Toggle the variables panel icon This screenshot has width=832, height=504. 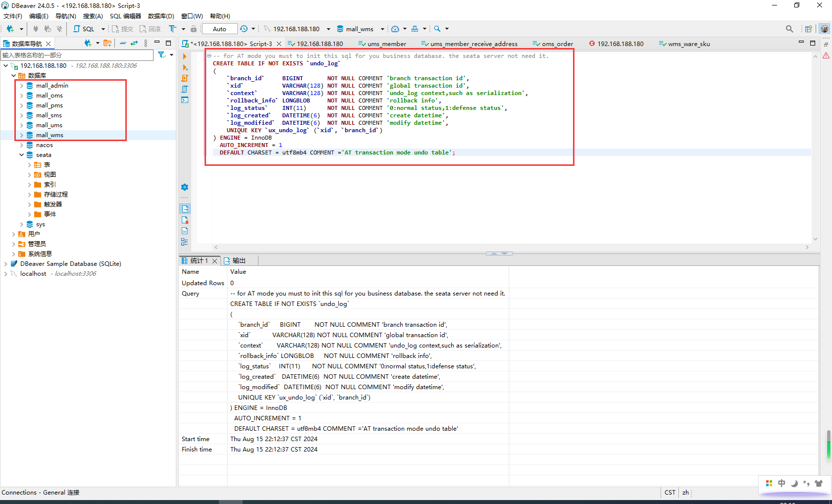pyautogui.click(x=185, y=231)
